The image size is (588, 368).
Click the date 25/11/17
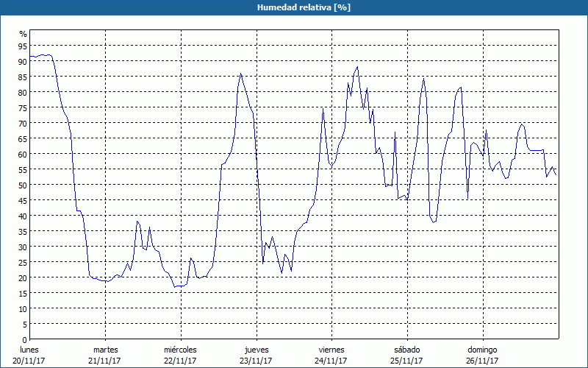coord(406,361)
